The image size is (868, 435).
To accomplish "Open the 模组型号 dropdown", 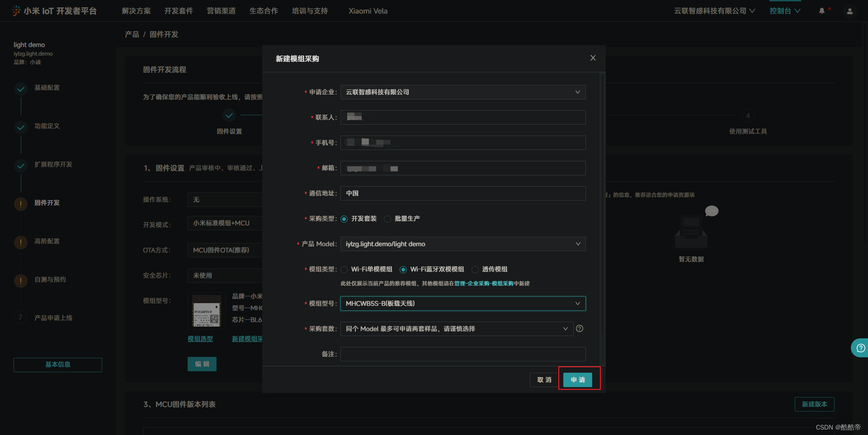I will [463, 304].
